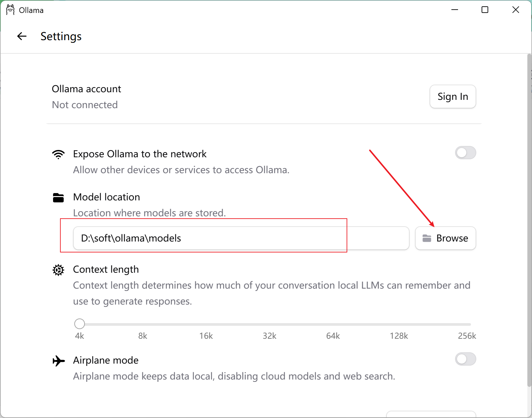Screen dimensions: 532x418
Task: Set context length to 32k
Action: 269,336
